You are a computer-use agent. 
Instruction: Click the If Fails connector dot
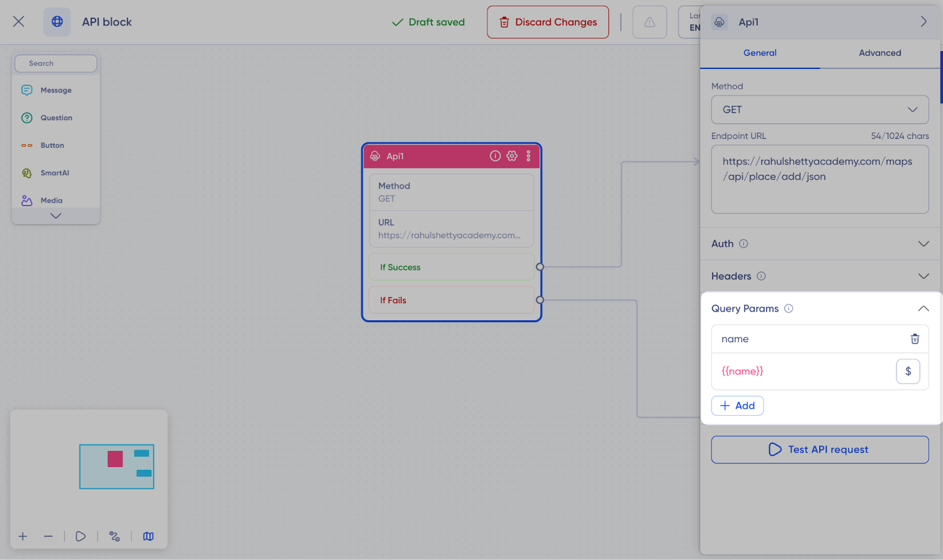pyautogui.click(x=540, y=300)
